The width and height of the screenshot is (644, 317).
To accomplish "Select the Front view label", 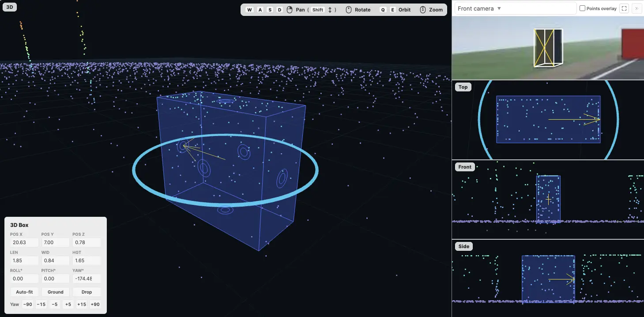I will click(x=465, y=166).
